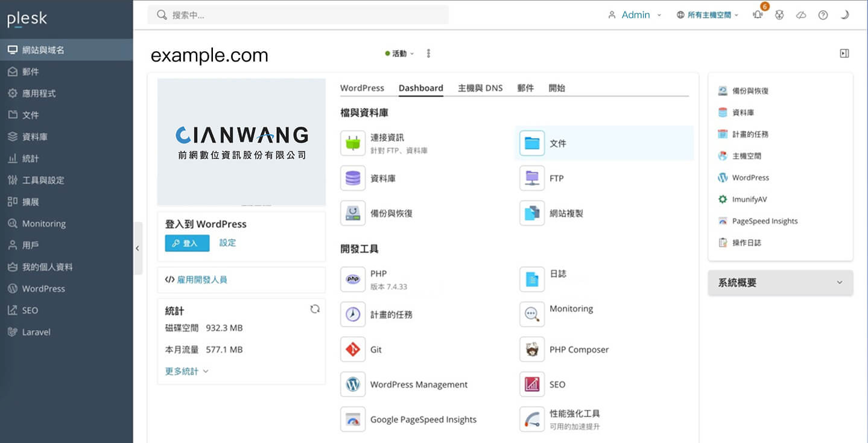Image resolution: width=868 pixels, height=443 pixels.
Task: Open the FTP icon
Action: pos(531,178)
